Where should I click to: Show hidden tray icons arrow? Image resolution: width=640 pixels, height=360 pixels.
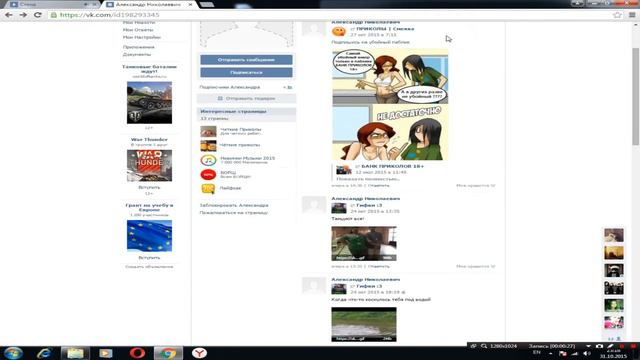tap(551, 353)
